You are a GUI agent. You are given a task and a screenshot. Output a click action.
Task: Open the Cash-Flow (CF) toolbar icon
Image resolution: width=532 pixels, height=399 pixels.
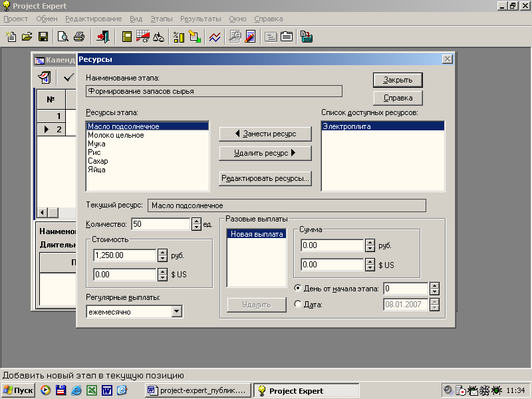(x=143, y=37)
